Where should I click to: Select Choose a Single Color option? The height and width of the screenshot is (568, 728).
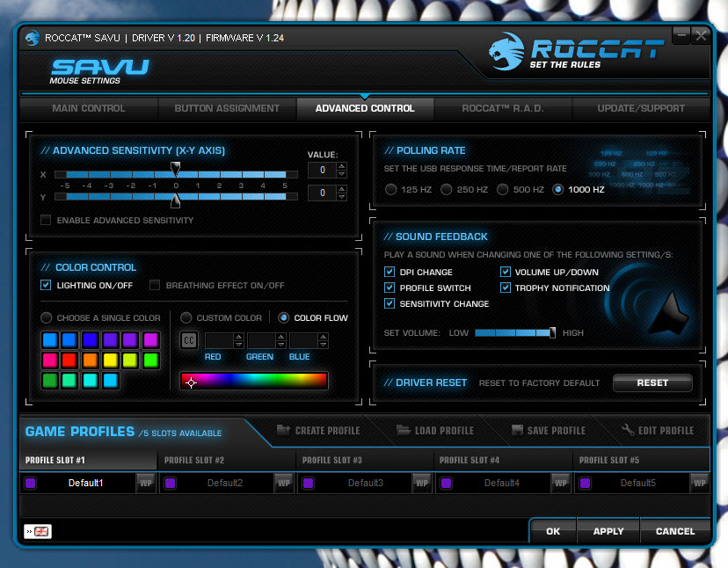click(46, 317)
